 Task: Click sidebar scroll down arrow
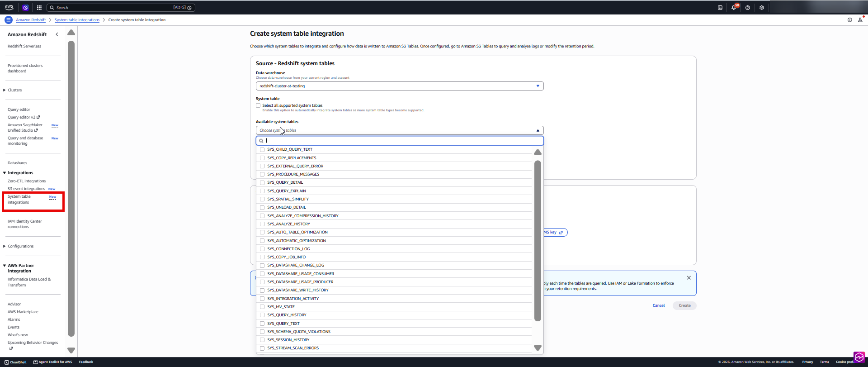click(x=71, y=350)
